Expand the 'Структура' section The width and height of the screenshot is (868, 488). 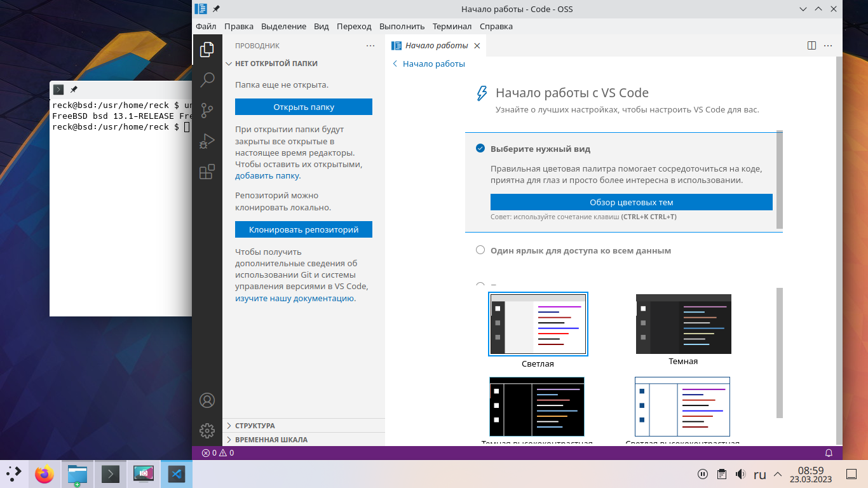[304, 426]
